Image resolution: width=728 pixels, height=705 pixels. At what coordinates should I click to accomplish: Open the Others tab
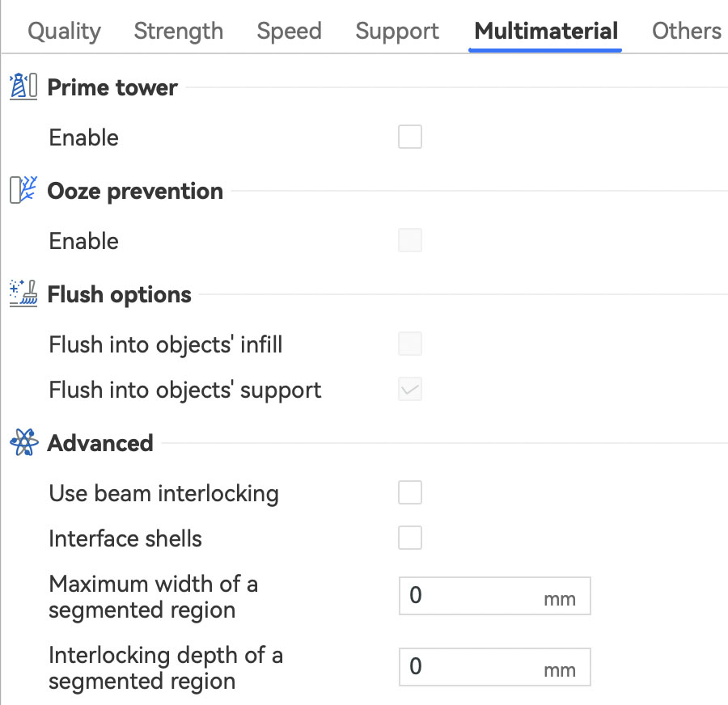[x=686, y=32]
